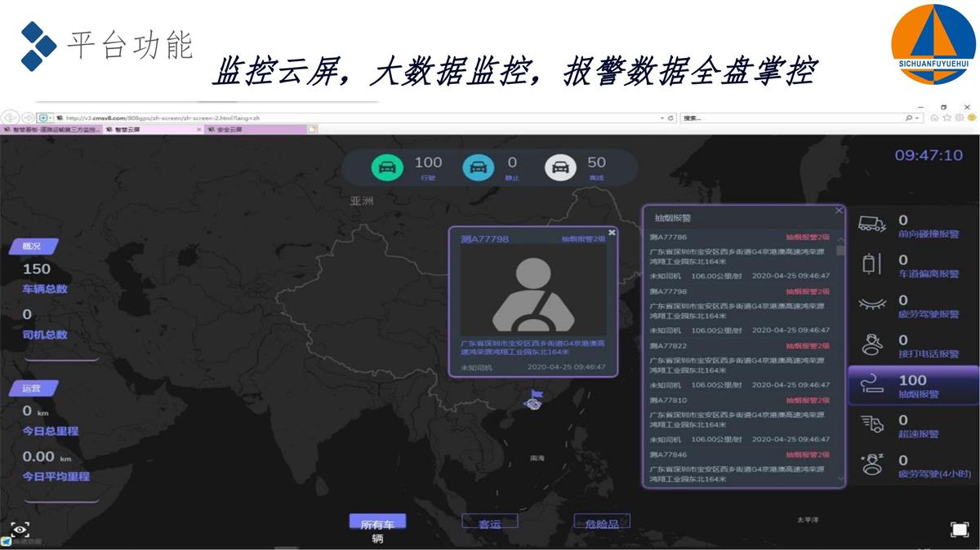Toggle fullscreen with bottom-right icon
This screenshot has height=550, width=980.
[x=959, y=530]
